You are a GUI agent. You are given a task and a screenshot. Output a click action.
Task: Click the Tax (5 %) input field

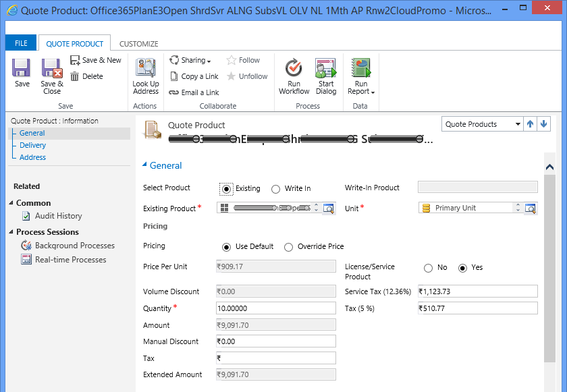tap(478, 308)
